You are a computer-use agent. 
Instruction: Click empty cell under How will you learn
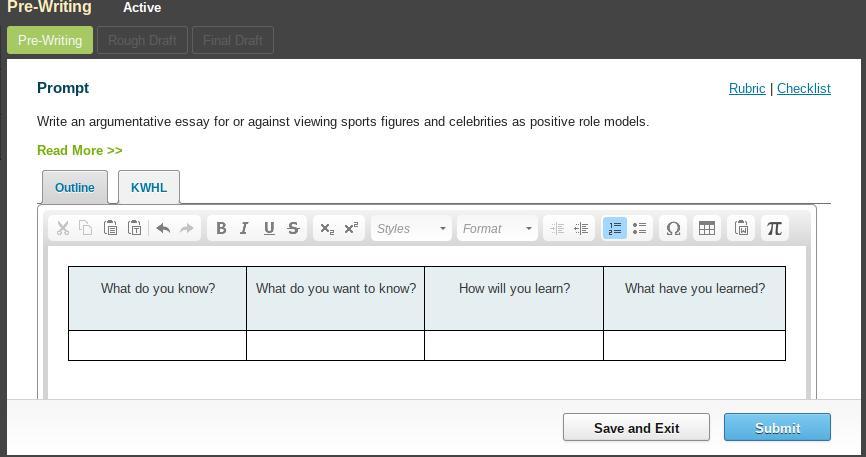tap(514, 345)
